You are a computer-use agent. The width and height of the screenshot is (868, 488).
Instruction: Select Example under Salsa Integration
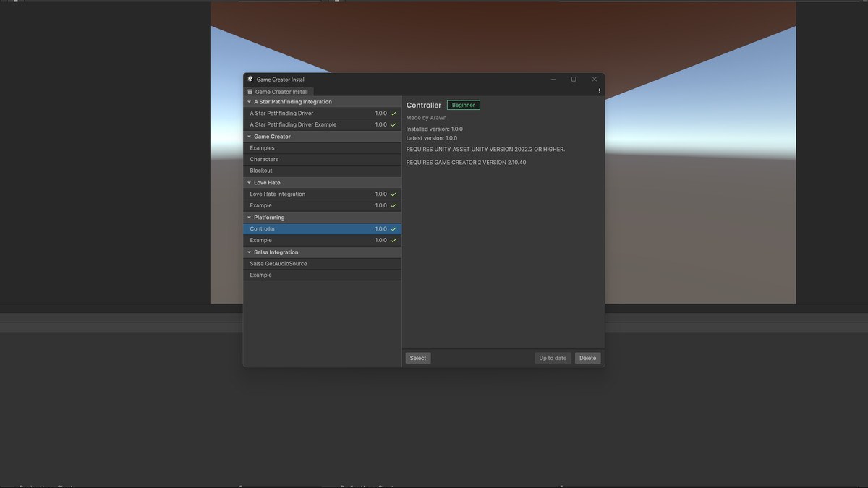point(323,275)
